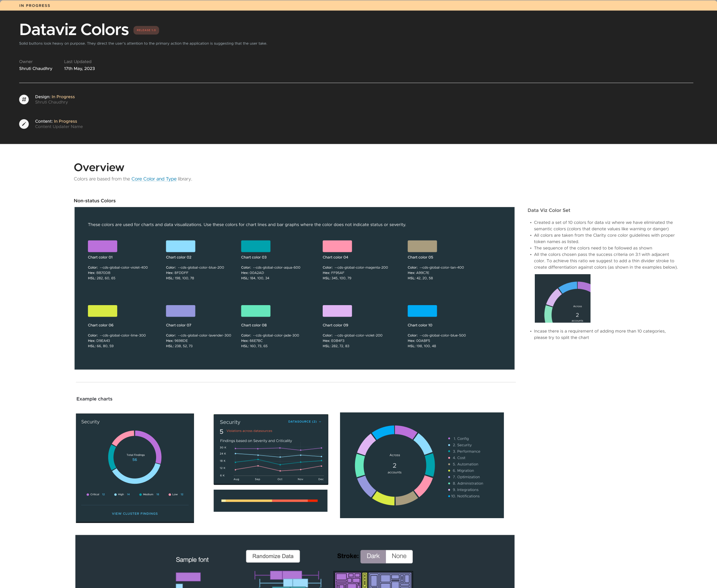Image resolution: width=717 pixels, height=588 pixels.
Task: Click the Example charts heading
Action: tap(94, 399)
